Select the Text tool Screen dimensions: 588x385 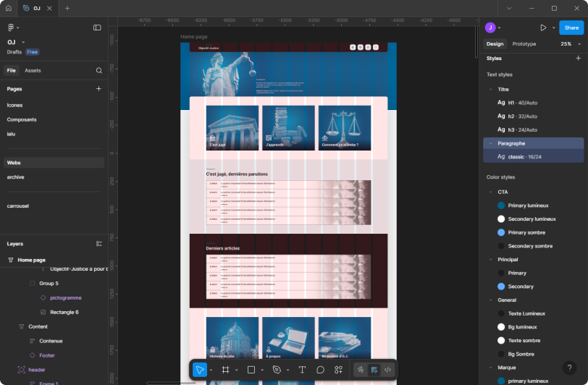(302, 370)
